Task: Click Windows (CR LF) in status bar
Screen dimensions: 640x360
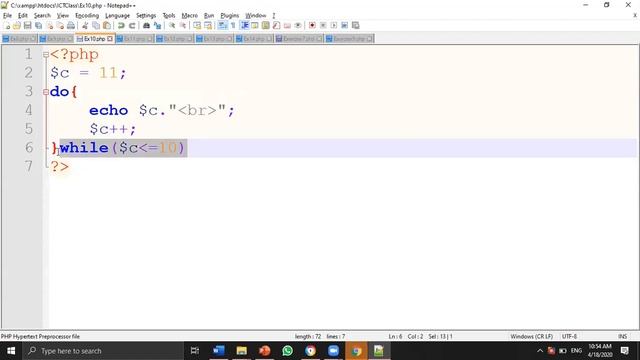Action: [531, 336]
